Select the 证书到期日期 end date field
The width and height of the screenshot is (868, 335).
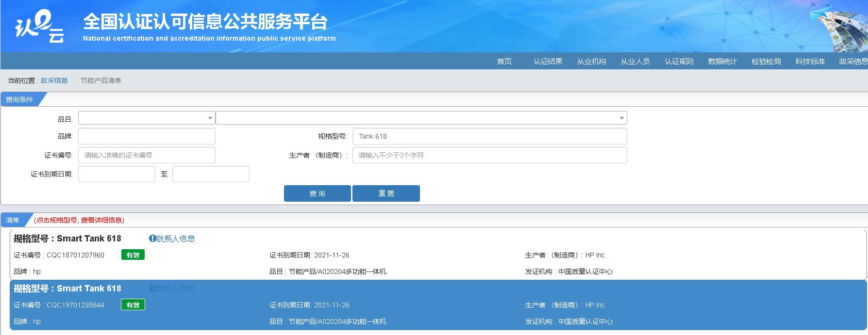[x=211, y=174]
